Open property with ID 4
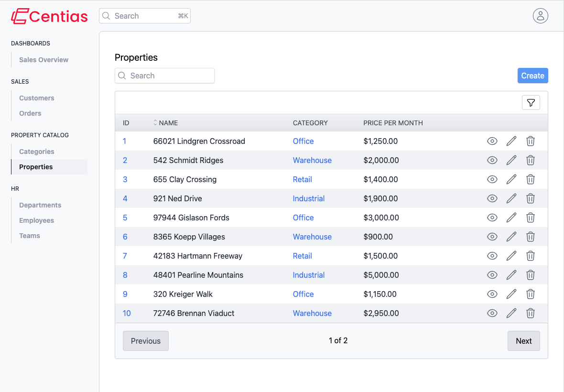This screenshot has width=564, height=392. 125,198
